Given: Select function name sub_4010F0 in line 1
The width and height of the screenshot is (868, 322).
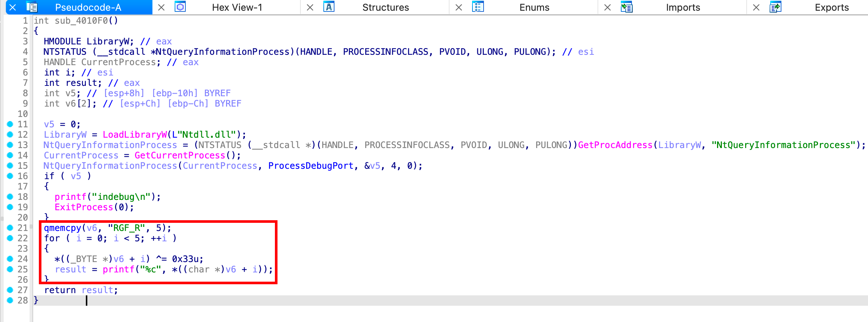Looking at the screenshot, I should point(81,21).
